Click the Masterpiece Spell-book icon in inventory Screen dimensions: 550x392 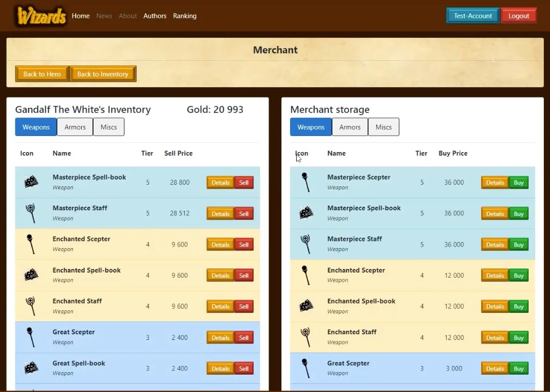pyautogui.click(x=31, y=182)
